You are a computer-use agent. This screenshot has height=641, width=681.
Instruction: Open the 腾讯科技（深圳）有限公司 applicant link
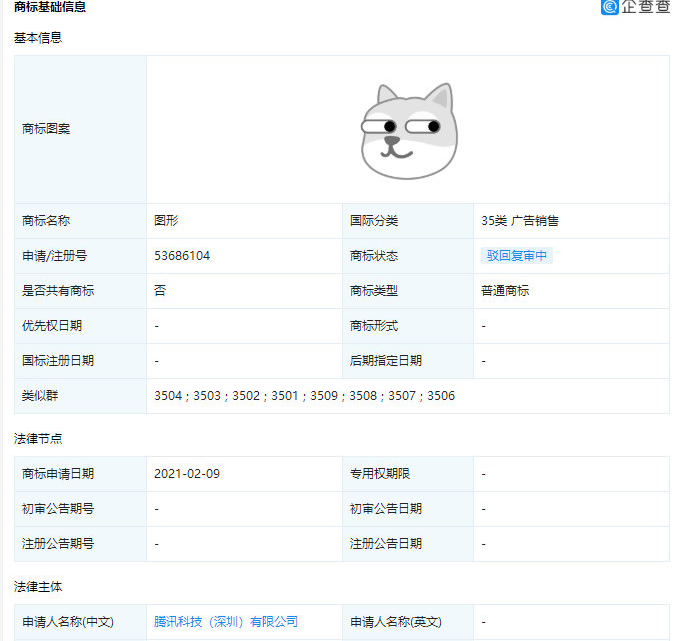tap(226, 622)
